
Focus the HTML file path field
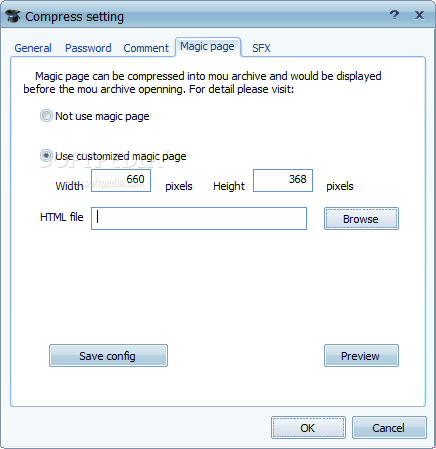199,218
